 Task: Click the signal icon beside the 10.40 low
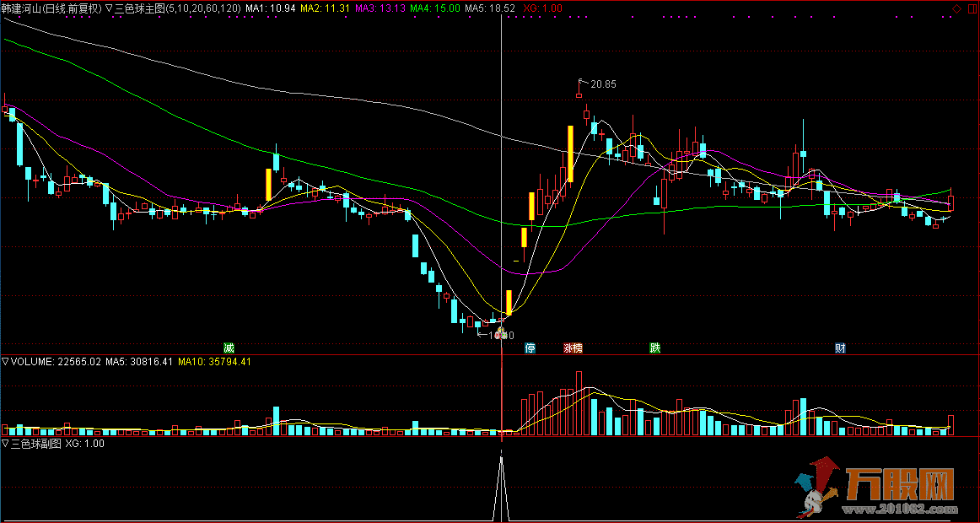point(500,332)
